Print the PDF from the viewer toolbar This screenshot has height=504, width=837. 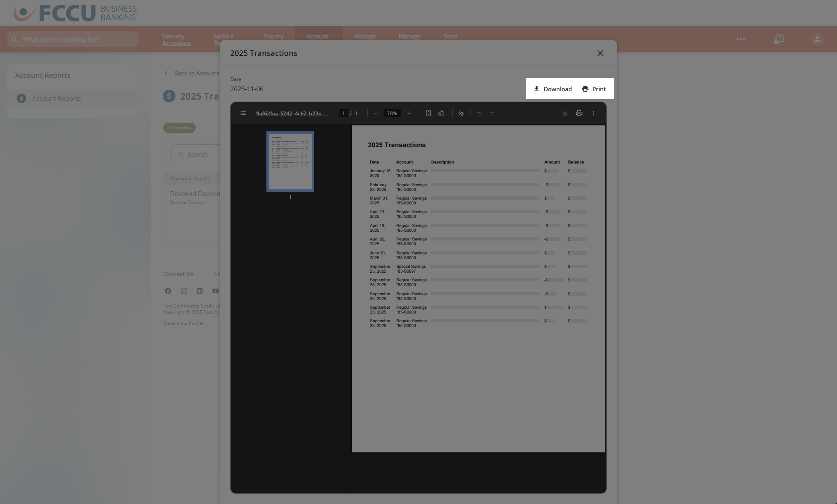point(579,113)
